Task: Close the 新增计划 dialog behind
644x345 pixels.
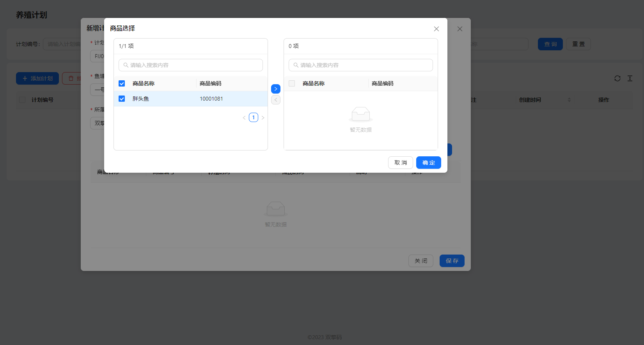Action: coord(460,29)
